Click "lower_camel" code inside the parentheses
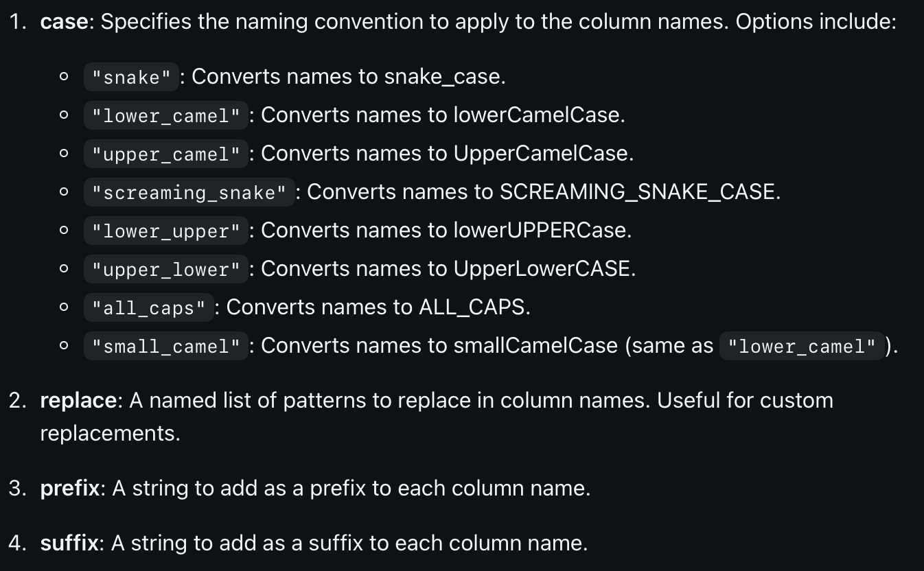Image resolution: width=924 pixels, height=571 pixels. point(801,347)
